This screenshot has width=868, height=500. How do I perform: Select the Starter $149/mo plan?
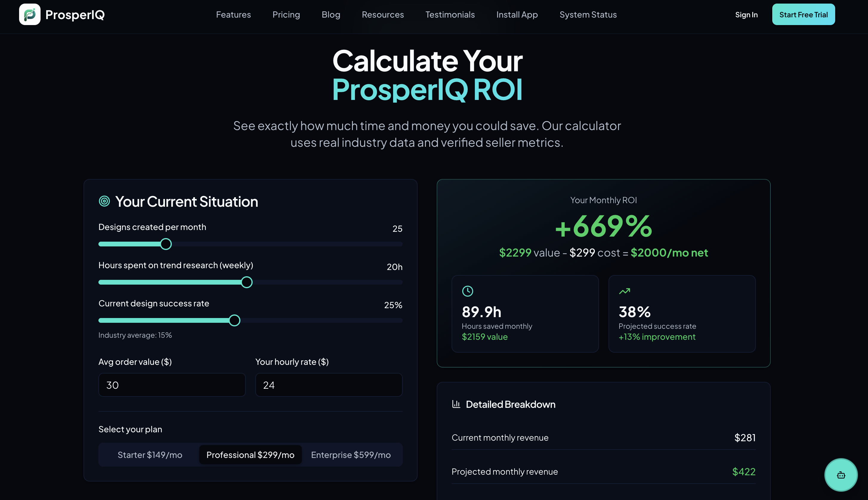pyautogui.click(x=150, y=455)
